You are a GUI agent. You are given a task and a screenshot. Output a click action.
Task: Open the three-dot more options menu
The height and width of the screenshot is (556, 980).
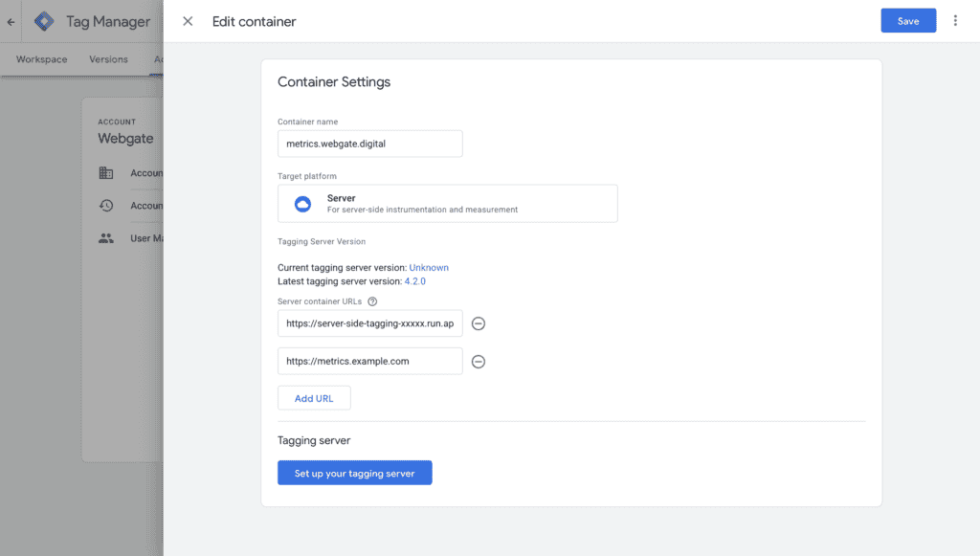[955, 21]
